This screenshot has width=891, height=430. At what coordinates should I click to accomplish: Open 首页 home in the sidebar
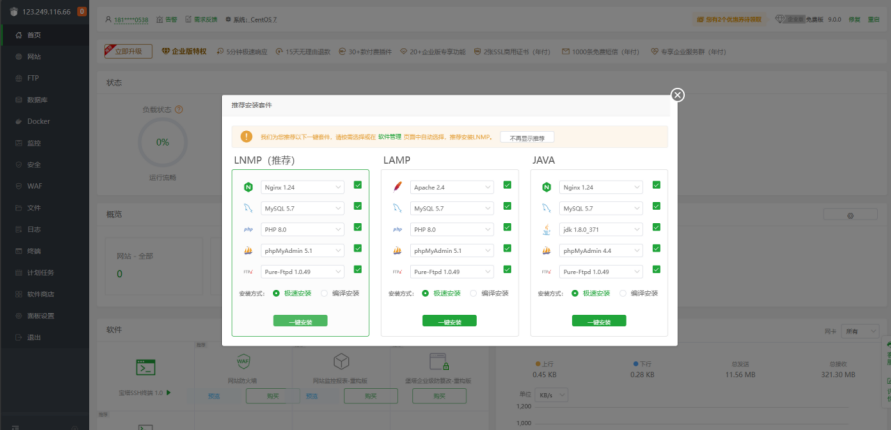click(44, 35)
